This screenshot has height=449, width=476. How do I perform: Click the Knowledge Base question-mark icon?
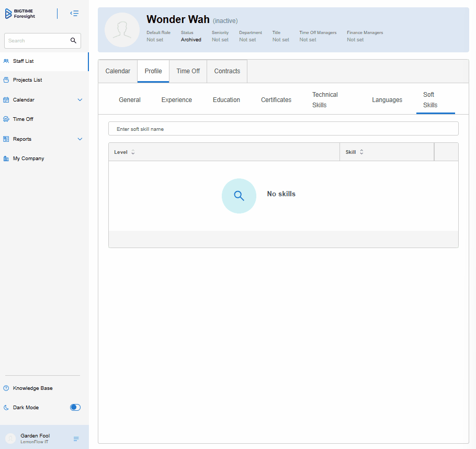point(6,388)
